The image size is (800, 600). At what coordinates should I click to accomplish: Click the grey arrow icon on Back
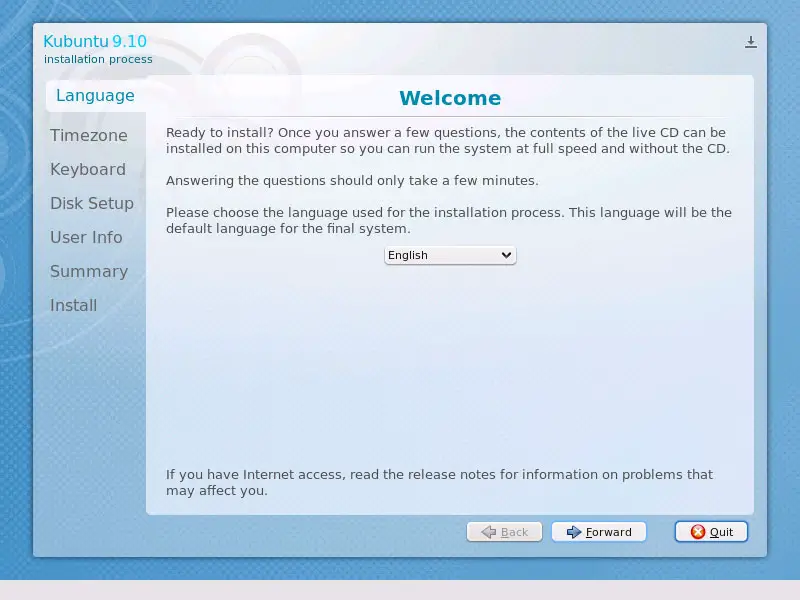(x=489, y=532)
